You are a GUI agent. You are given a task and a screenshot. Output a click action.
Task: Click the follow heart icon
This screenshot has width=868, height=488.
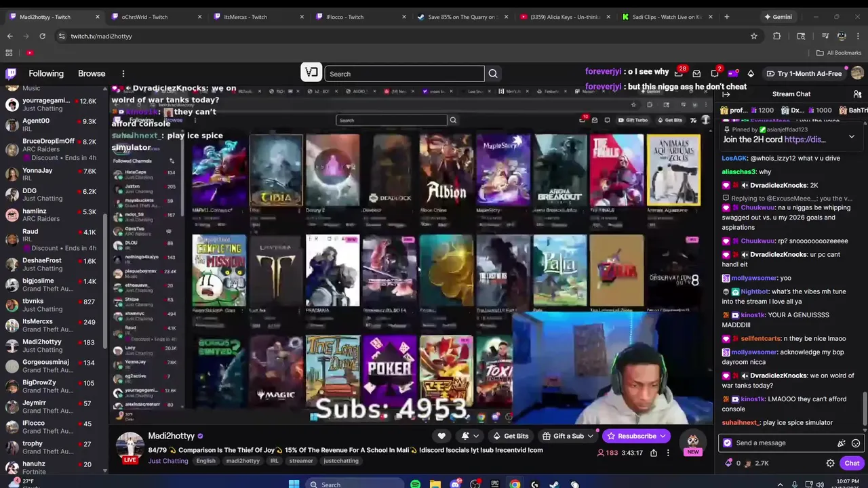[441, 436]
